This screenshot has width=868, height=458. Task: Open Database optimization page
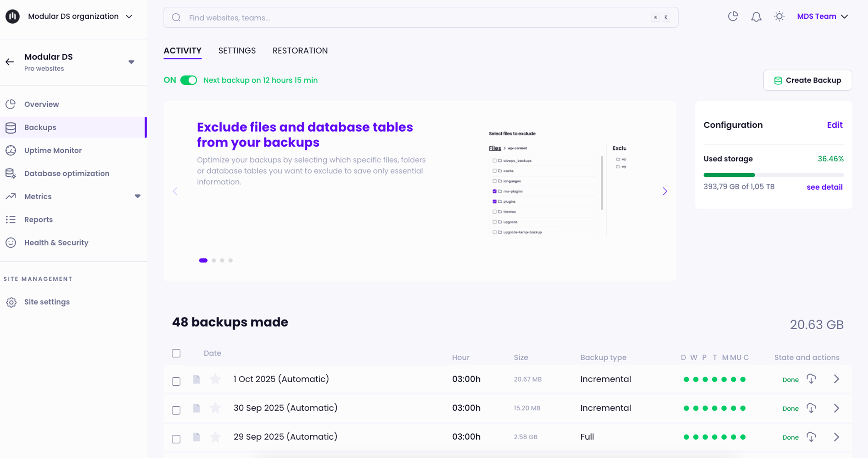pos(67,173)
